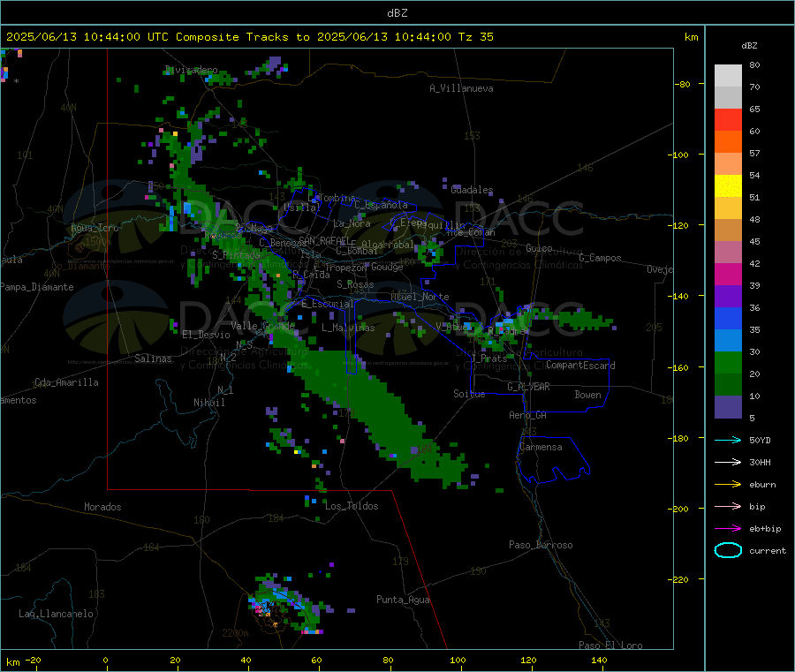Click the Los_Toldos label
795x672 pixels.
point(352,506)
